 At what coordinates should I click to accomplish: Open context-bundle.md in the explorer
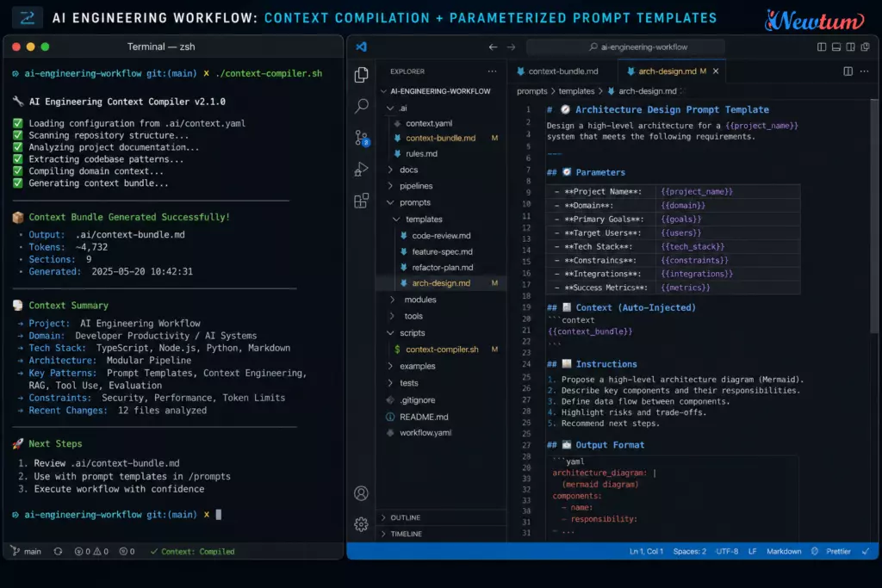click(442, 139)
